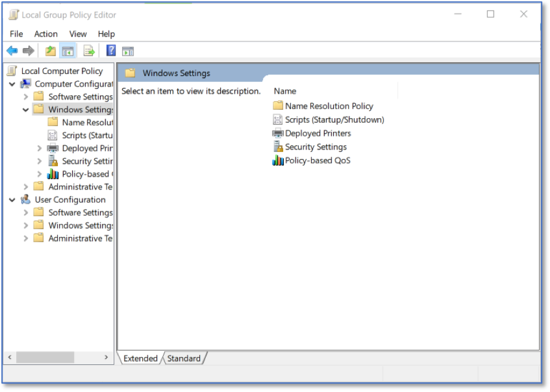Expand Software Settings under Computer Configuration
The height and width of the screenshot is (392, 550).
point(25,97)
